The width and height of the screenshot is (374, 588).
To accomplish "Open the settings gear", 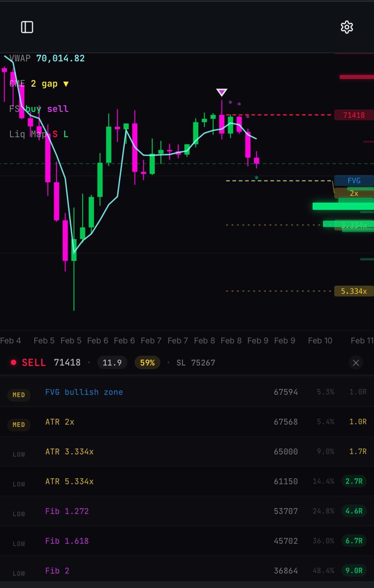I will (347, 27).
